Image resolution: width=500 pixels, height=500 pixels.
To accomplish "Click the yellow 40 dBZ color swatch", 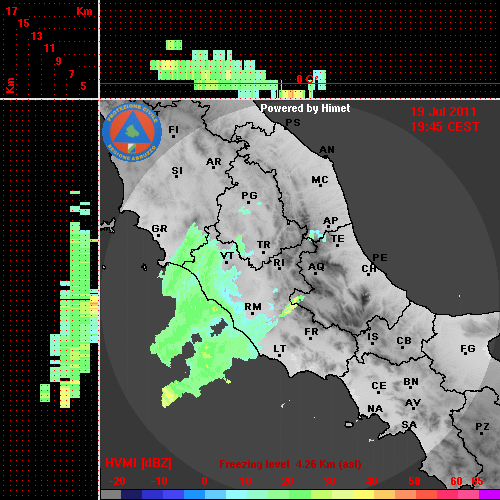I will pyautogui.click(x=364, y=495).
